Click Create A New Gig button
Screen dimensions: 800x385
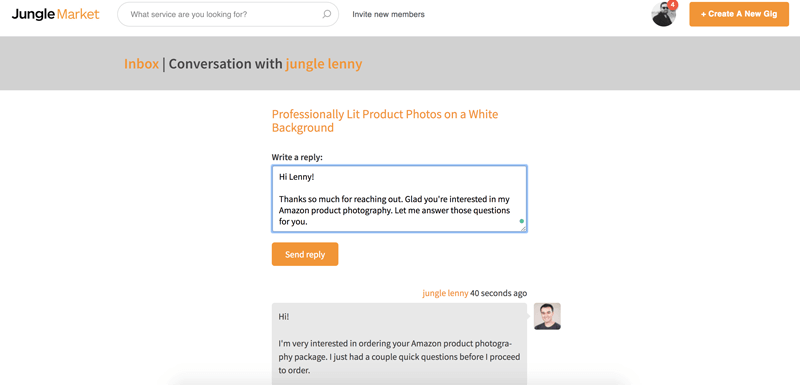[739, 14]
